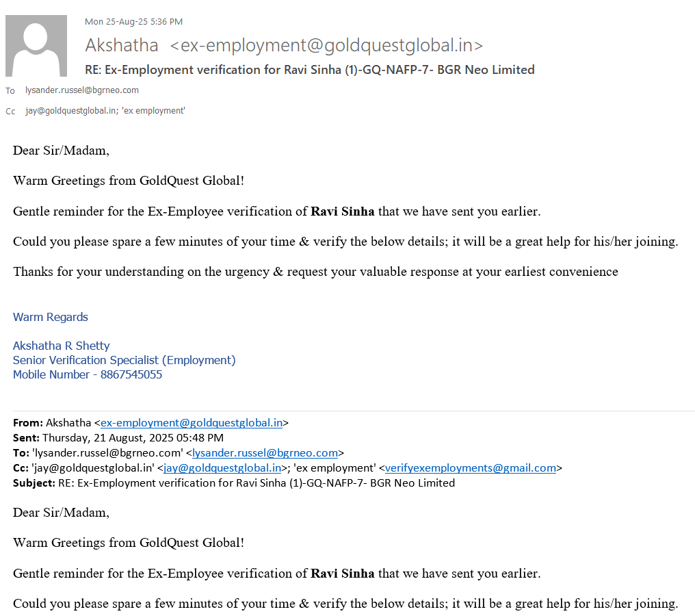This screenshot has width=695, height=616.
Task: Click the Cc label in the message header
Action: pyautogui.click(x=10, y=112)
